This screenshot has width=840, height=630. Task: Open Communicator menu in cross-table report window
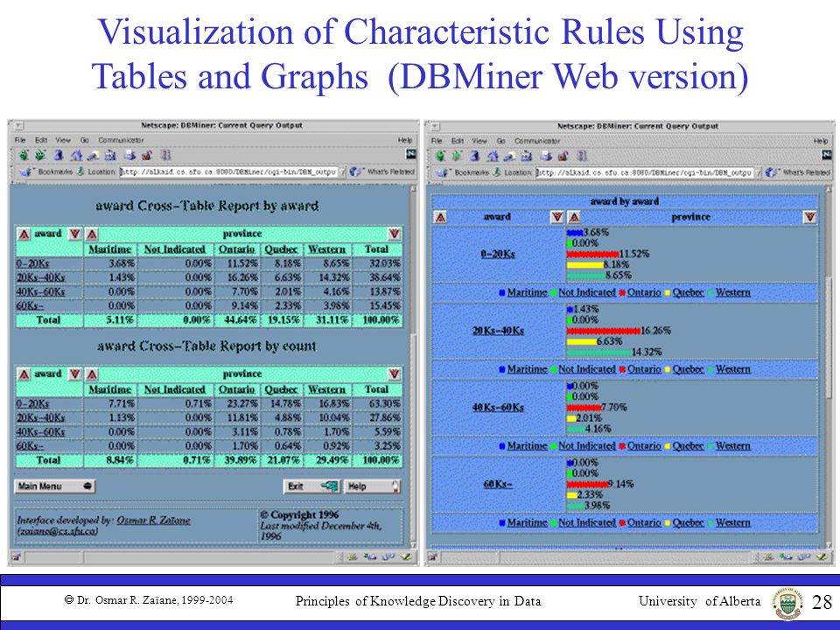click(121, 140)
